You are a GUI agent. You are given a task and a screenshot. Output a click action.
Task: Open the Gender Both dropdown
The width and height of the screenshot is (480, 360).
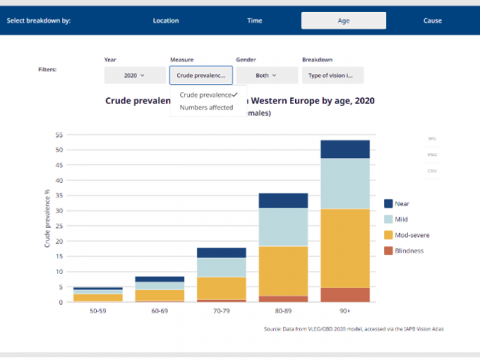(x=267, y=75)
